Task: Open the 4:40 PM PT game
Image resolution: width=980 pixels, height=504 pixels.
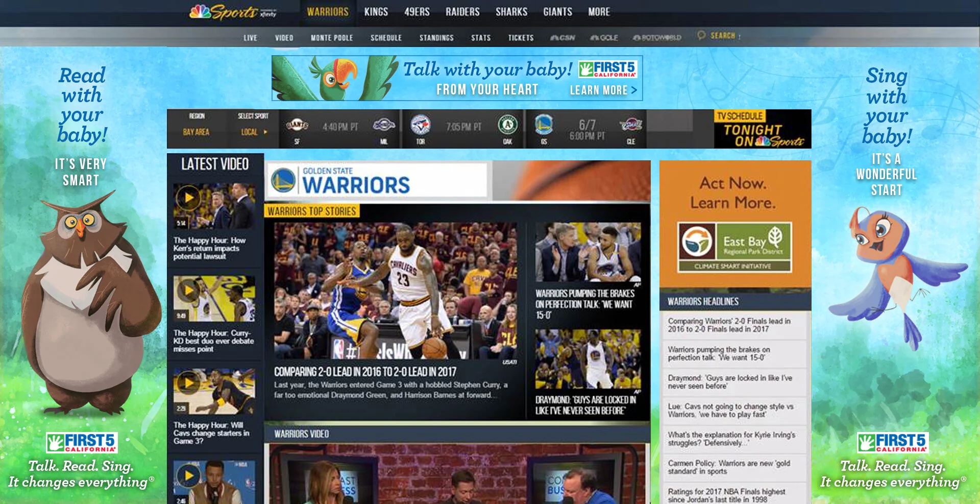Action: tap(340, 127)
